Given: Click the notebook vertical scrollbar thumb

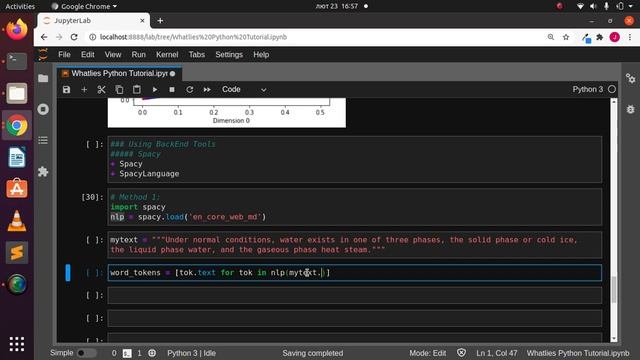Looking at the screenshot, I should pos(613,289).
